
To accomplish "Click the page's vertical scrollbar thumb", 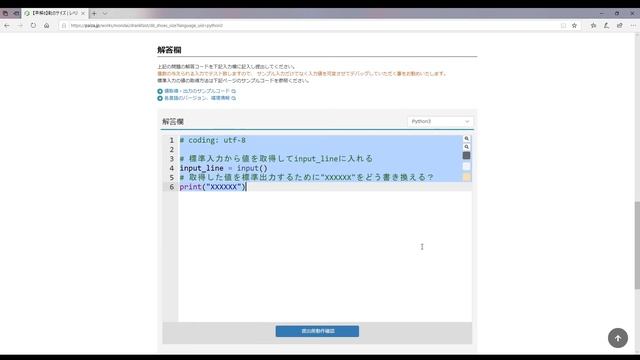I will pos(637,245).
